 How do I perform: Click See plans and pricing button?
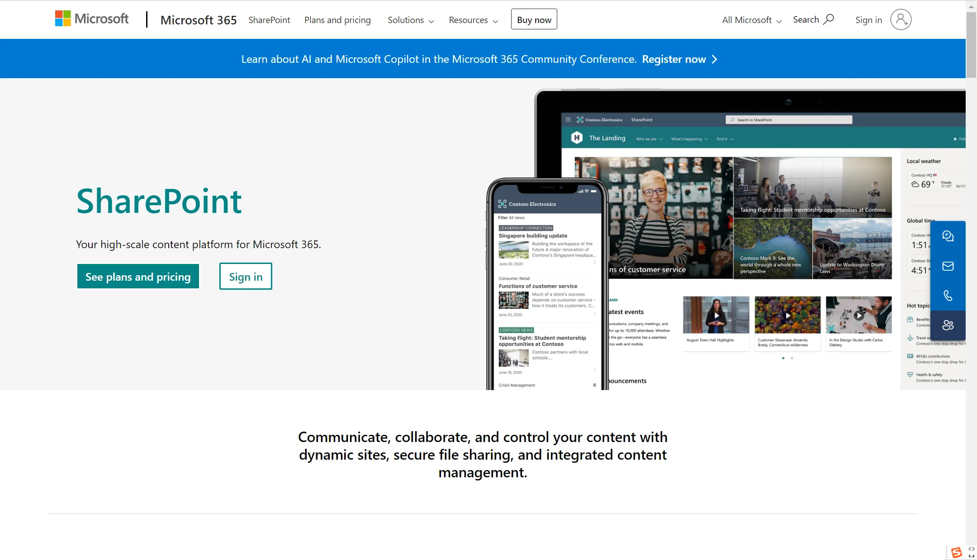pyautogui.click(x=138, y=277)
